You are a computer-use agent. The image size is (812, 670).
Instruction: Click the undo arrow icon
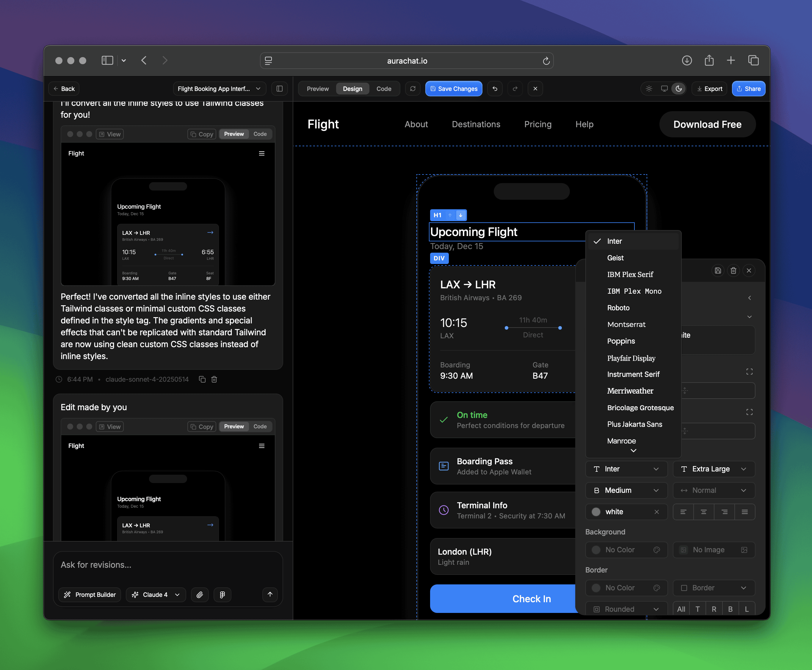(495, 89)
